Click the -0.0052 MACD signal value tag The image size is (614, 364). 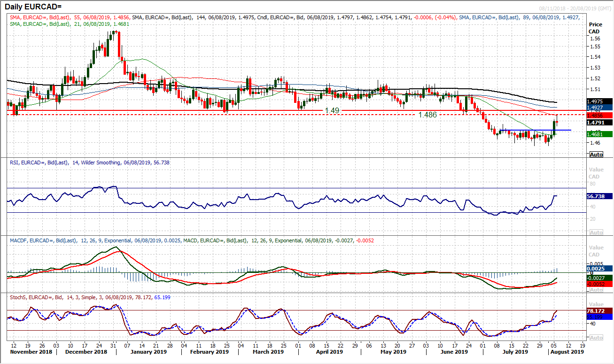[599, 284]
